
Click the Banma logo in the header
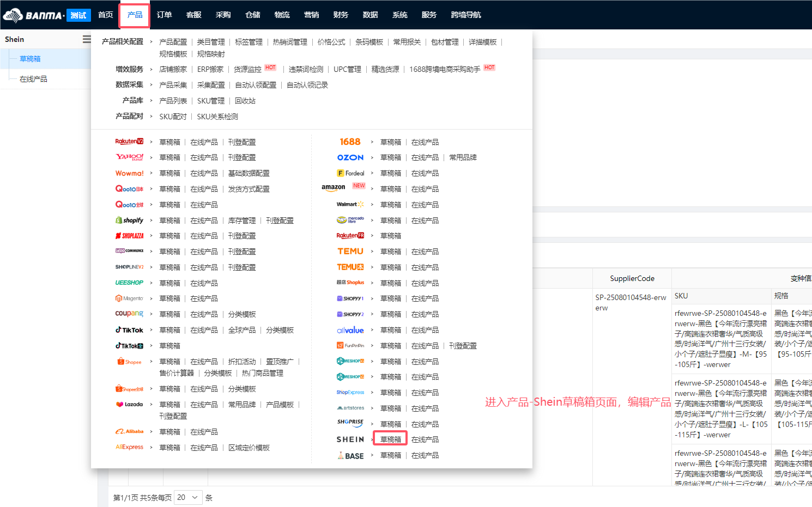tap(34, 15)
